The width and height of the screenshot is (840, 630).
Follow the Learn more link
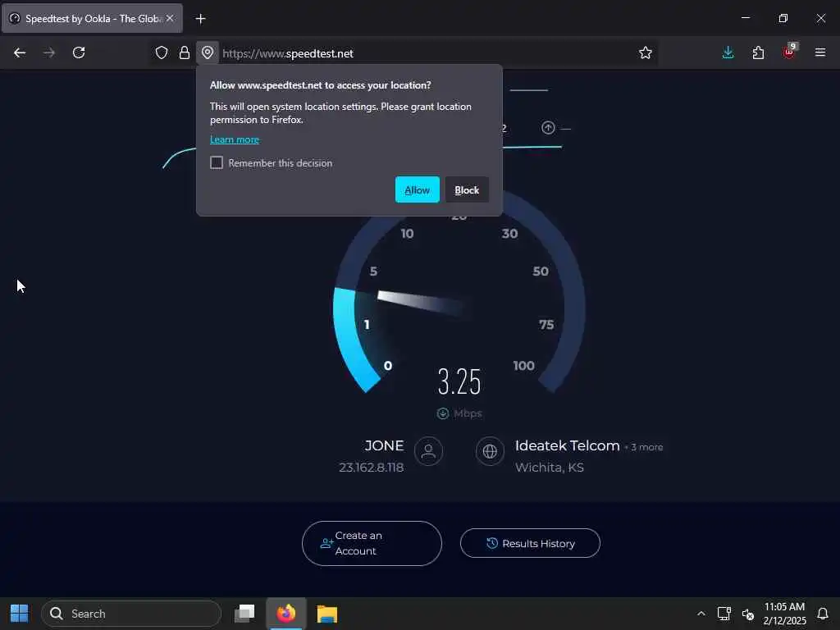tap(235, 139)
